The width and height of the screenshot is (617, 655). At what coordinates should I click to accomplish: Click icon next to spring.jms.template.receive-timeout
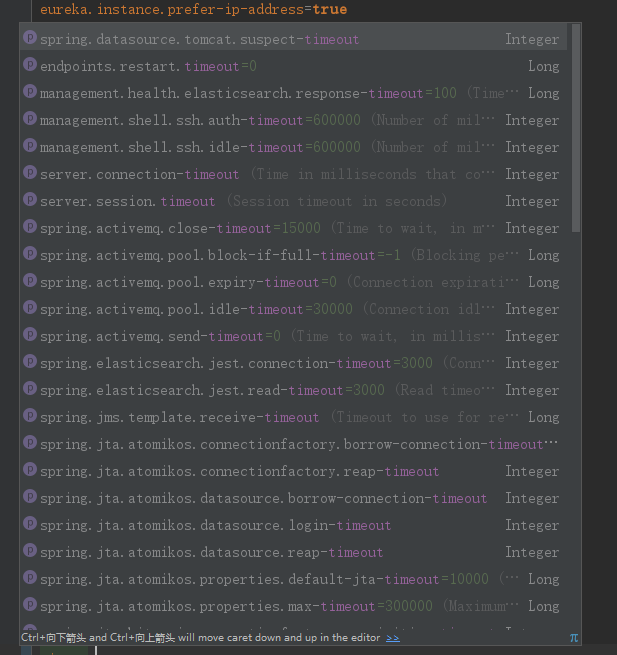tap(30, 417)
